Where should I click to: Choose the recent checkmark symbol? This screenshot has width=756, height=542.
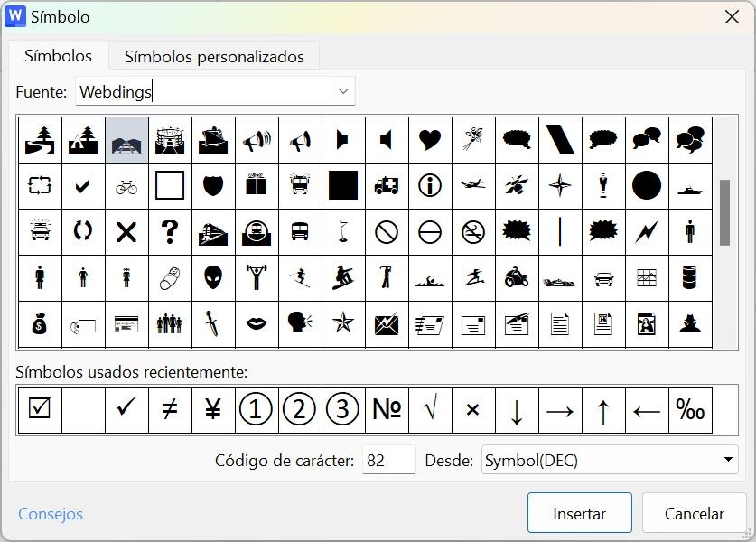point(126,409)
